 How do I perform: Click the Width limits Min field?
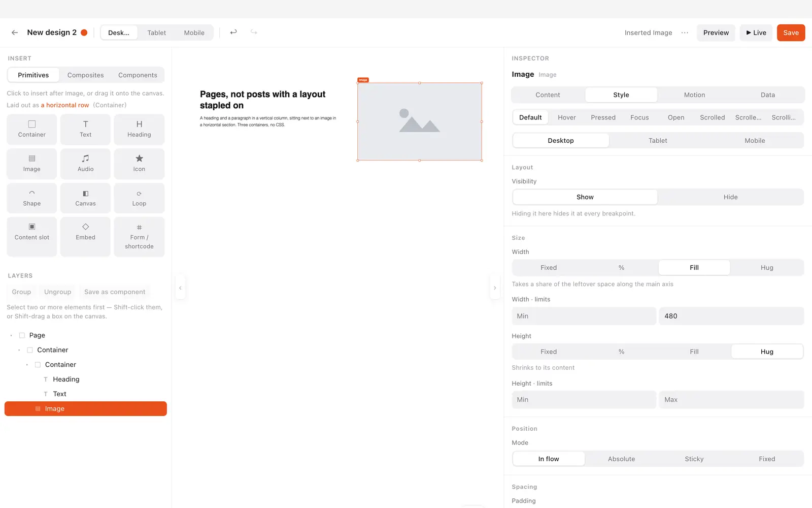coord(584,316)
